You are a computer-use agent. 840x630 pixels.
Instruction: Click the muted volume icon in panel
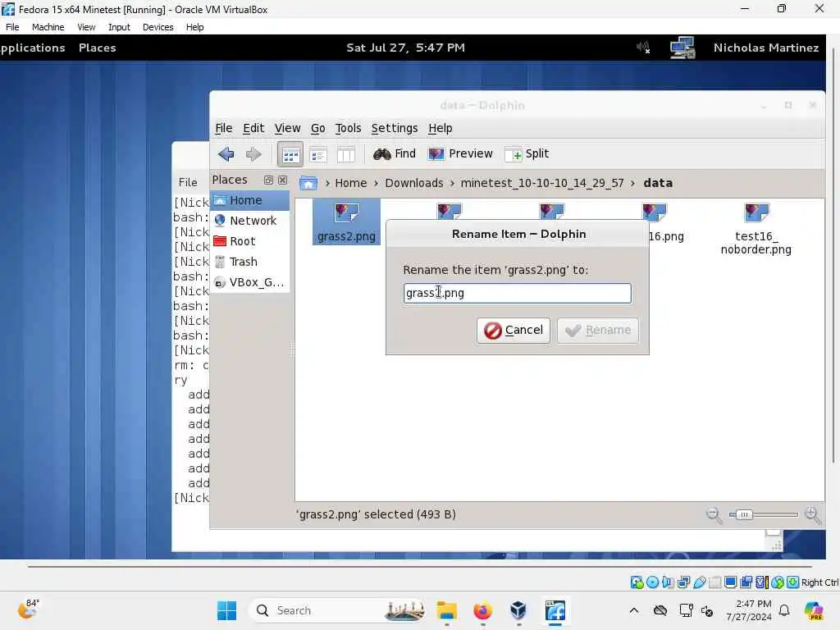(x=643, y=48)
